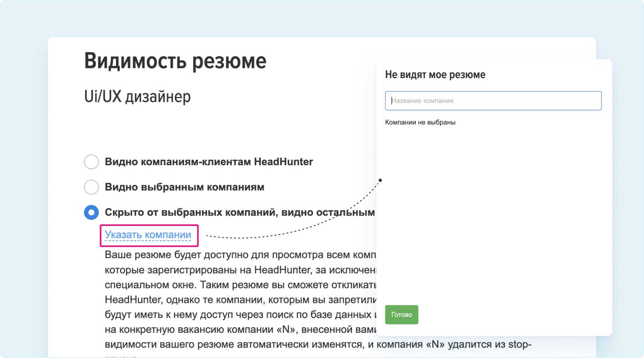Image resolution: width=644 pixels, height=358 pixels.
Task: Select the 'Видно компаниям-клиентам HeadHunter' radio button
Action: point(91,162)
